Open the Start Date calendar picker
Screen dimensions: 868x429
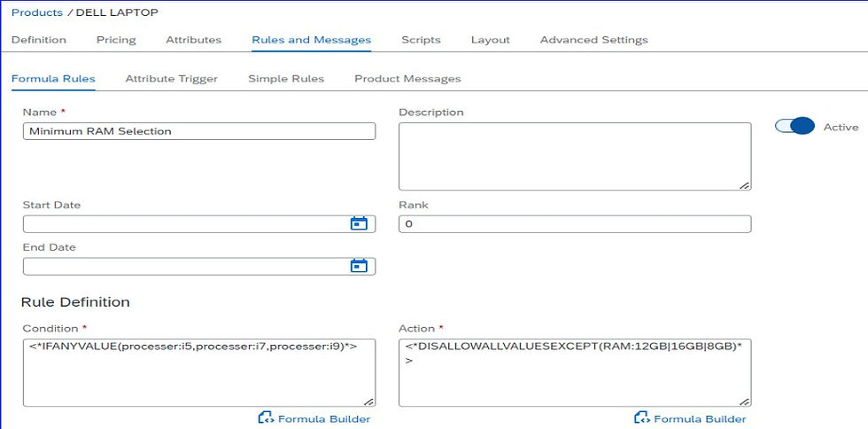click(x=359, y=223)
